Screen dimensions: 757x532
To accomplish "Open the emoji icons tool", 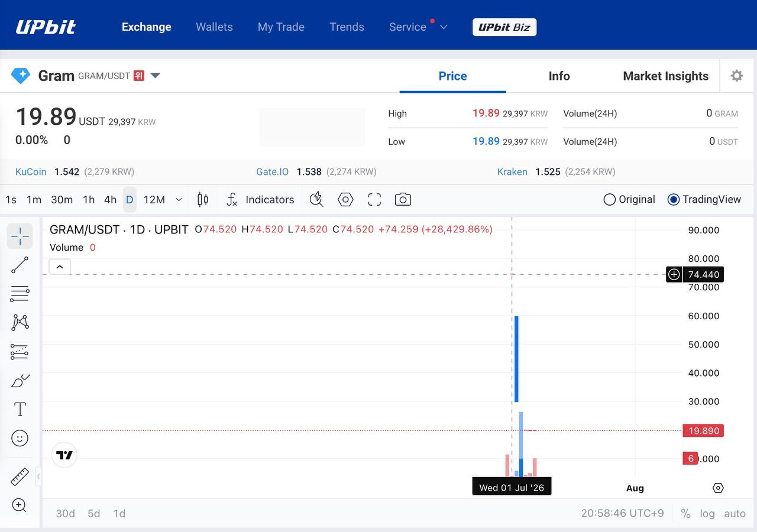I will [20, 438].
